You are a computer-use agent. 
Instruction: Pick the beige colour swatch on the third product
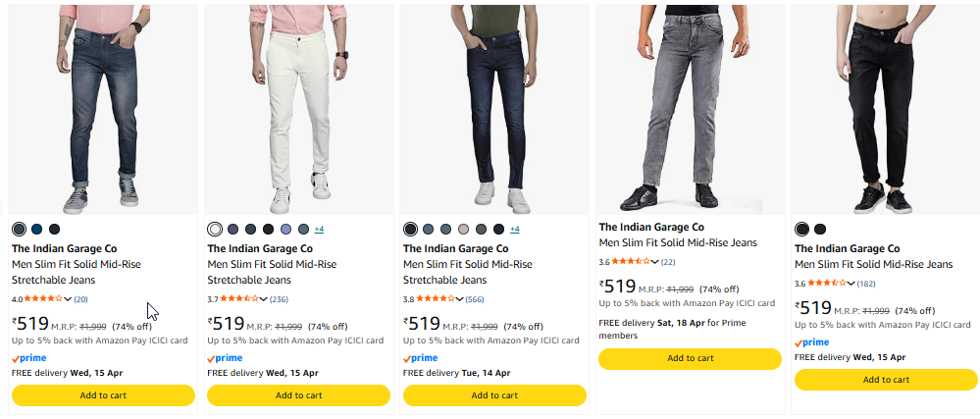pyautogui.click(x=464, y=229)
